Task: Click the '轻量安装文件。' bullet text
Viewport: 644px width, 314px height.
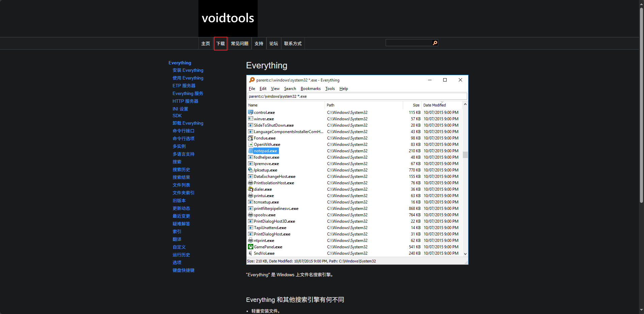Action: coord(265,311)
